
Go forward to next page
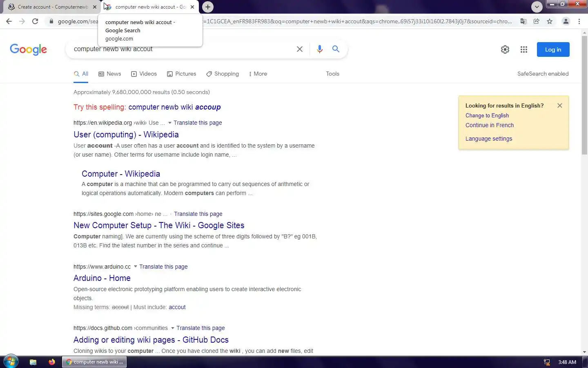22,21
